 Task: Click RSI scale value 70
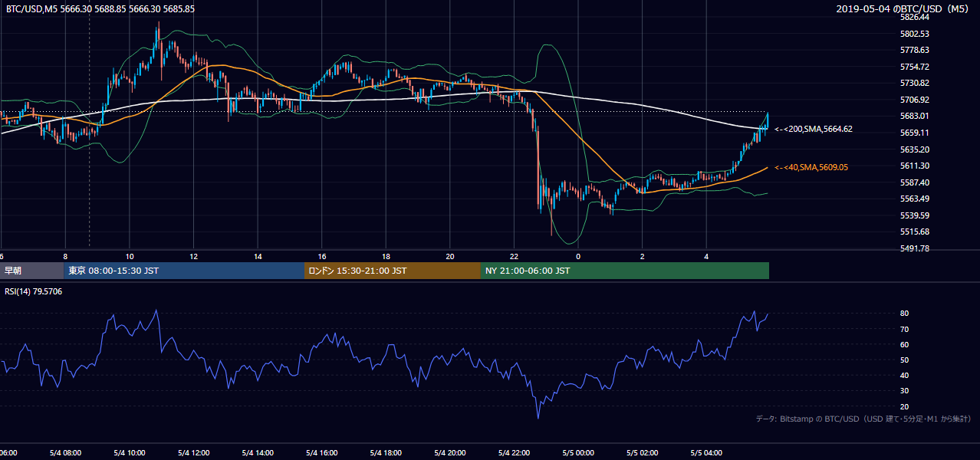pos(904,330)
